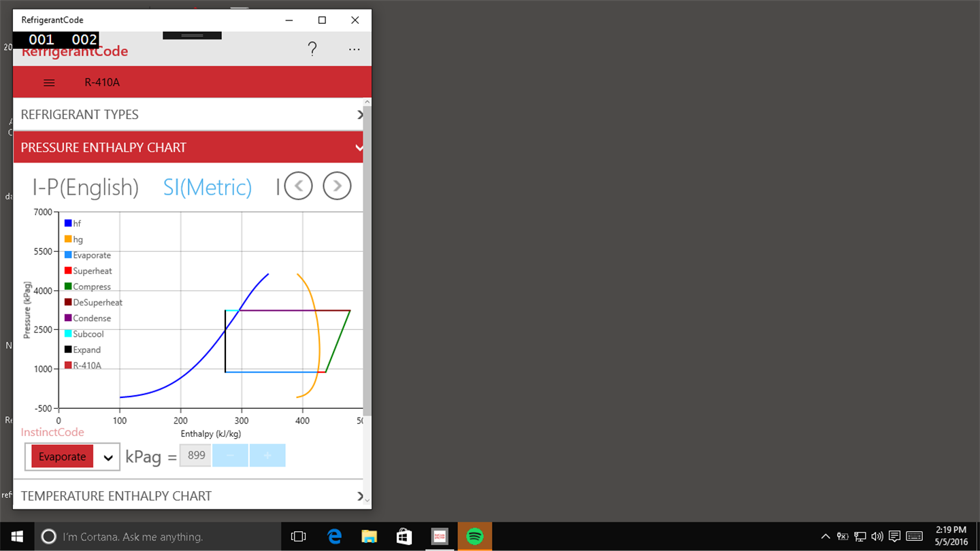The height and width of the screenshot is (551, 980).
Task: Click the RefrigerantCode app heading
Action: [75, 52]
